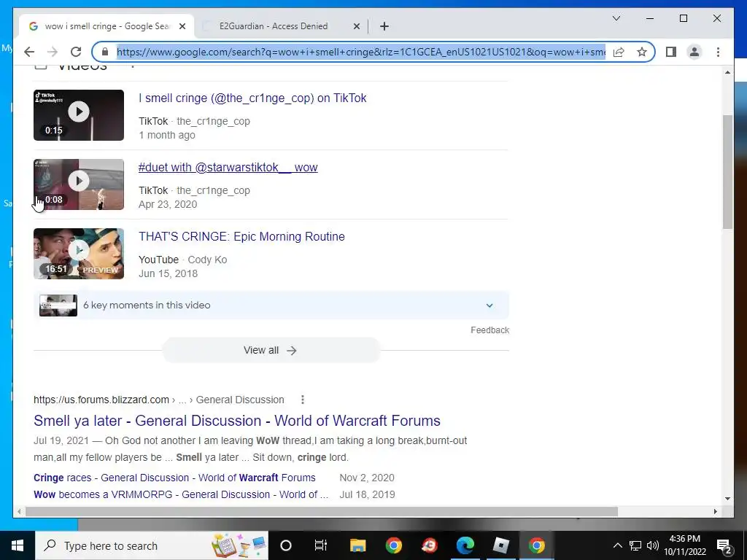Open red circular app on taskbar
Image resolution: width=747 pixels, height=560 pixels.
(x=429, y=545)
